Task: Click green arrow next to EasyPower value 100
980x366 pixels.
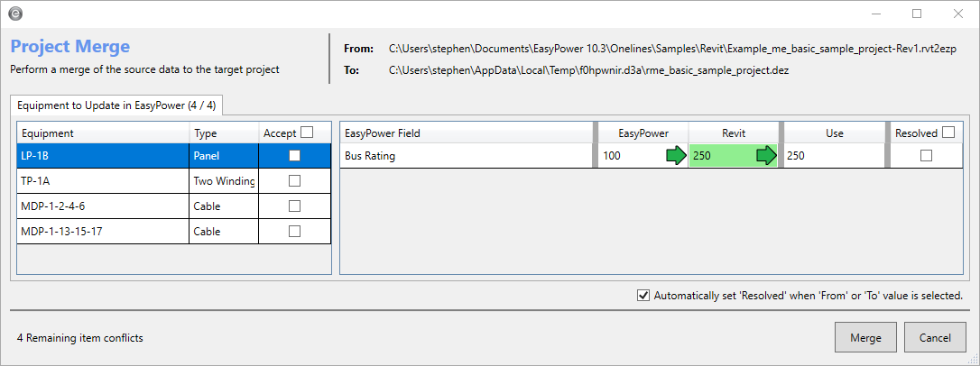Action: pyautogui.click(x=676, y=156)
